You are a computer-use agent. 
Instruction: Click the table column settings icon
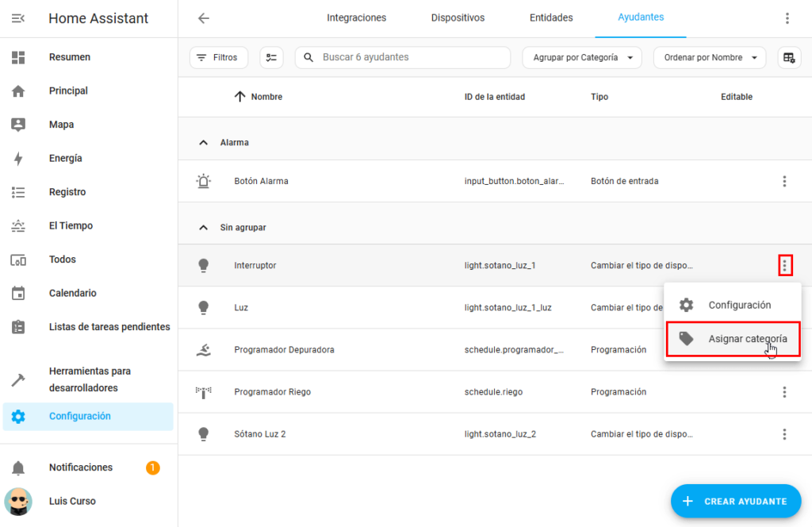click(788, 57)
